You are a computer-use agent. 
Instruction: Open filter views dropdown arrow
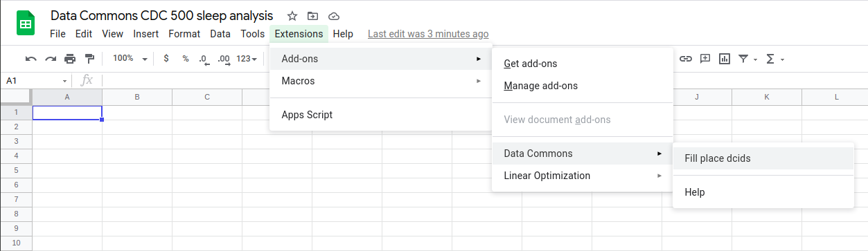click(755, 59)
